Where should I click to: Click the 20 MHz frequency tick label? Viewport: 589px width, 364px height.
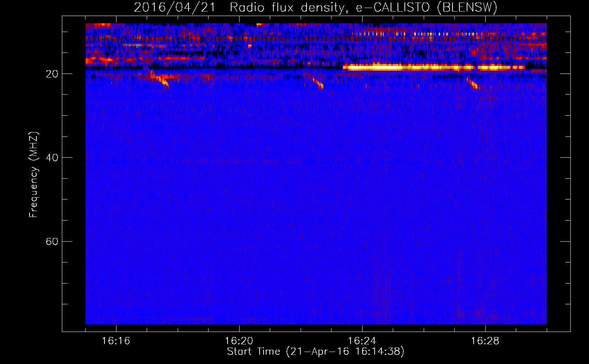52,74
